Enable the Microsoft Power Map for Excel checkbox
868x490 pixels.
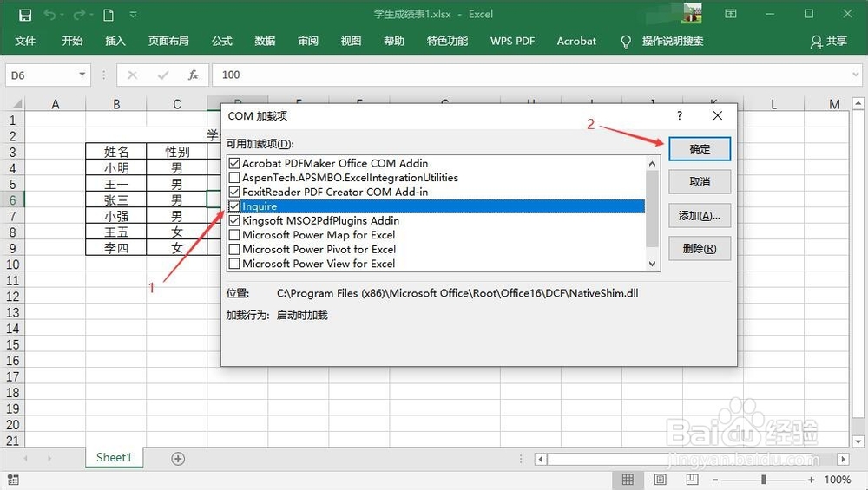(234, 235)
